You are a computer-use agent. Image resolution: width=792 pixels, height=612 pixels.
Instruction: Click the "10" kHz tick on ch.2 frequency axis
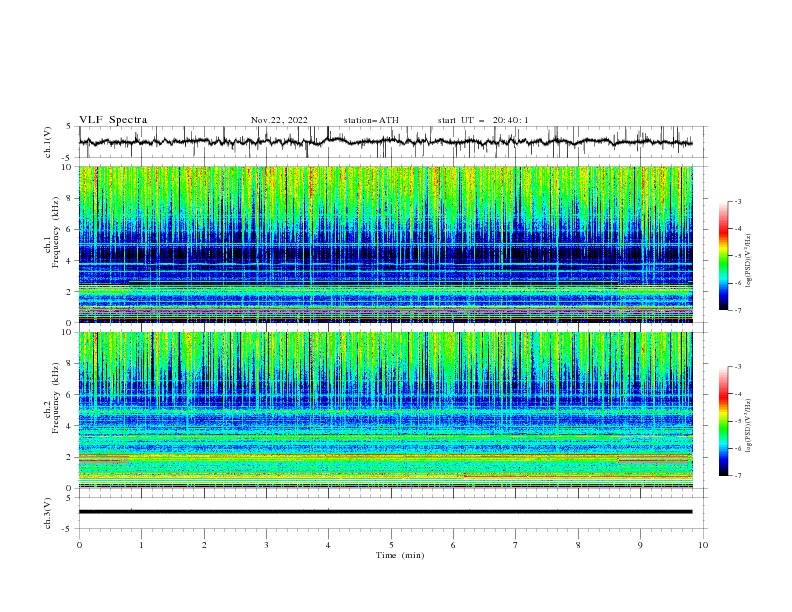click(68, 332)
